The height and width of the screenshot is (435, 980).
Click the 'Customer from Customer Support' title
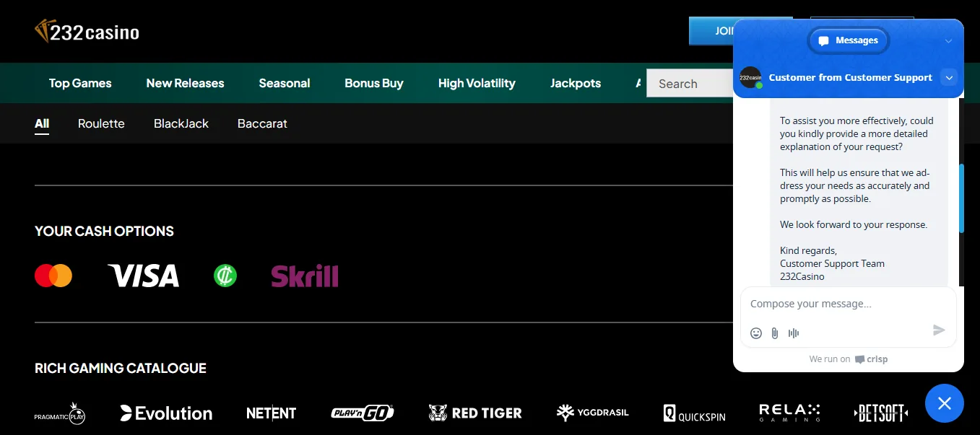[x=850, y=77]
